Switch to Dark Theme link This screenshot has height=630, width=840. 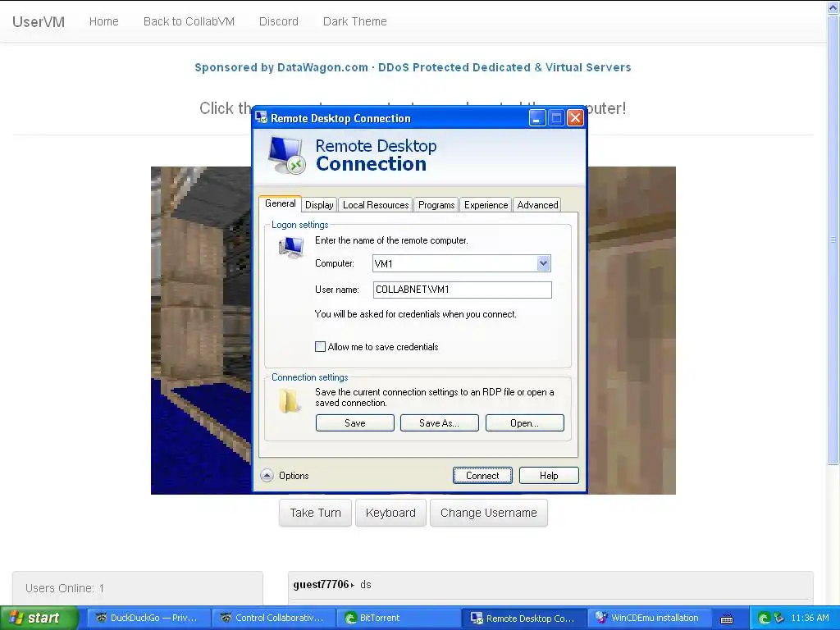click(x=354, y=21)
